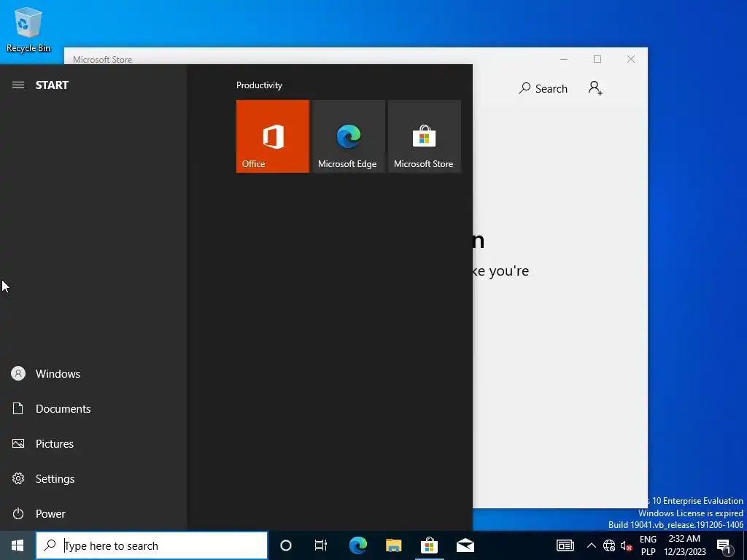
Task: Show hidden system tray icons
Action: click(591, 545)
